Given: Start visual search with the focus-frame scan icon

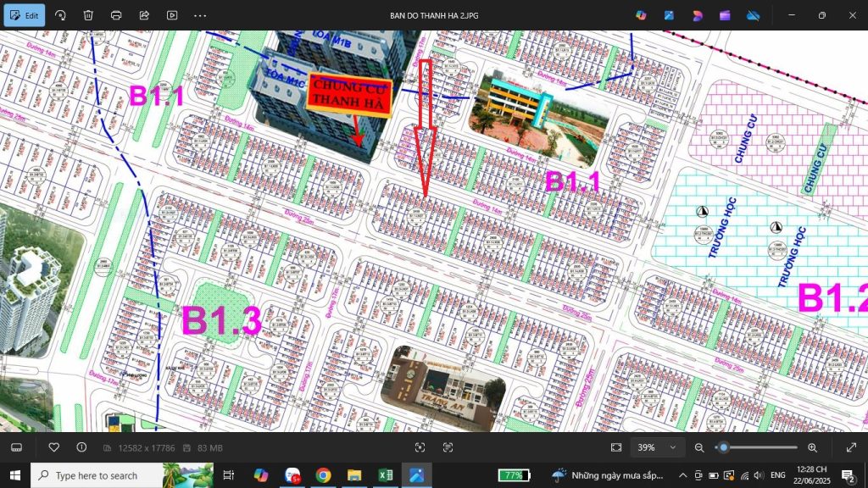Looking at the screenshot, I should (x=420, y=447).
